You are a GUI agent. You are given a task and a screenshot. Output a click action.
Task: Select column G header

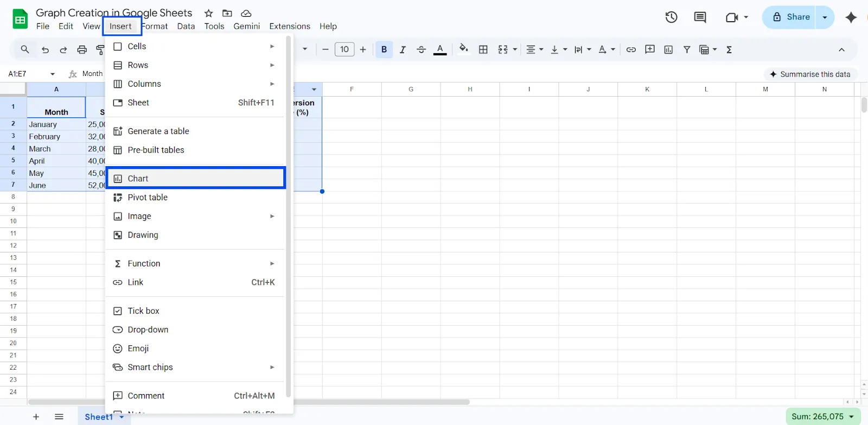click(411, 89)
